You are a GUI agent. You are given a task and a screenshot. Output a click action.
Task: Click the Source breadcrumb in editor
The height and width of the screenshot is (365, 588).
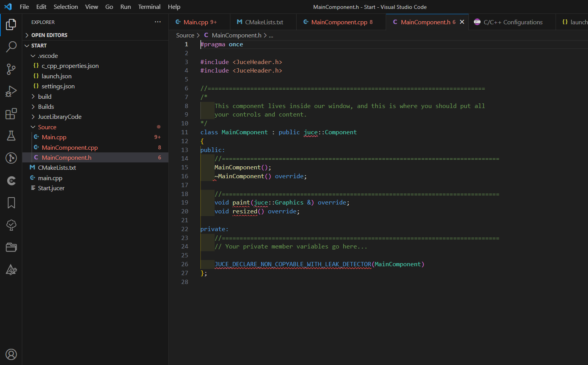185,35
